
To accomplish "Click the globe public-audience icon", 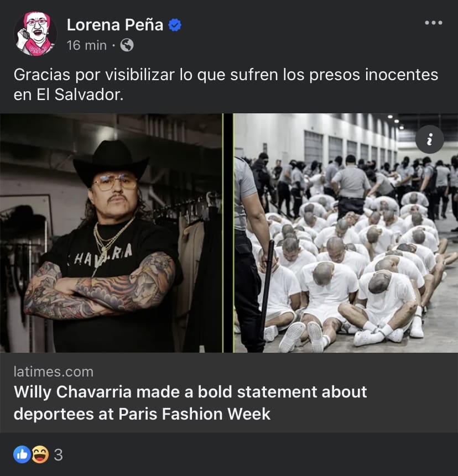I will click(127, 45).
